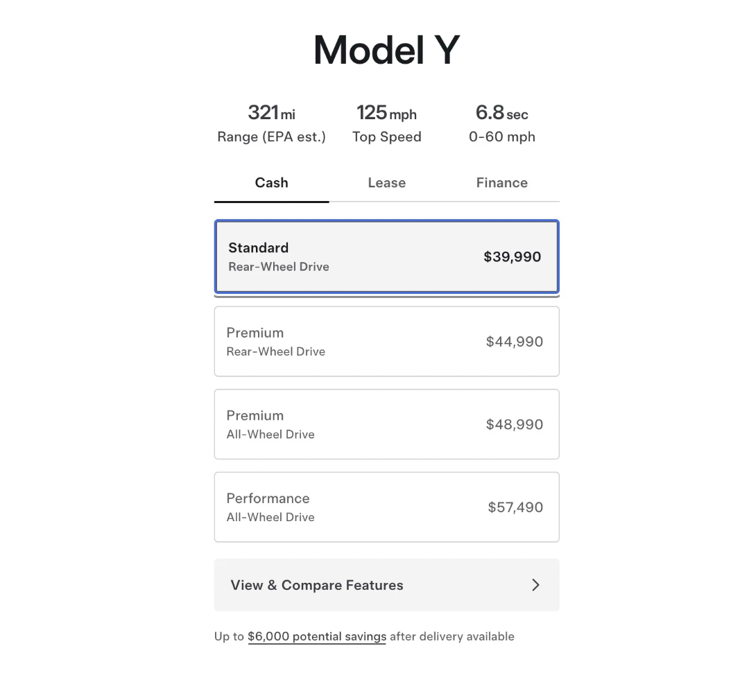Open View & Compare Features
749x700 pixels.
pyautogui.click(x=316, y=585)
